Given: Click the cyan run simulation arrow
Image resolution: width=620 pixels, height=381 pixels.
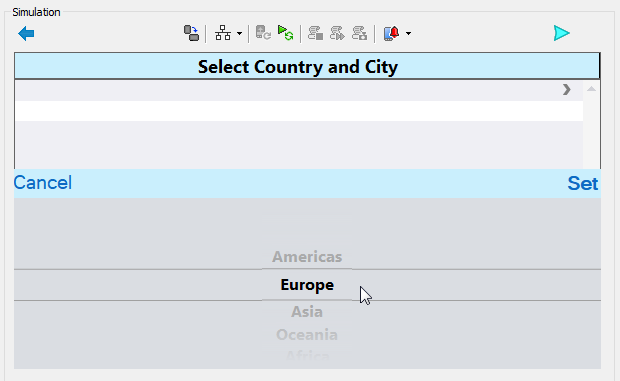Looking at the screenshot, I should click(x=561, y=33).
